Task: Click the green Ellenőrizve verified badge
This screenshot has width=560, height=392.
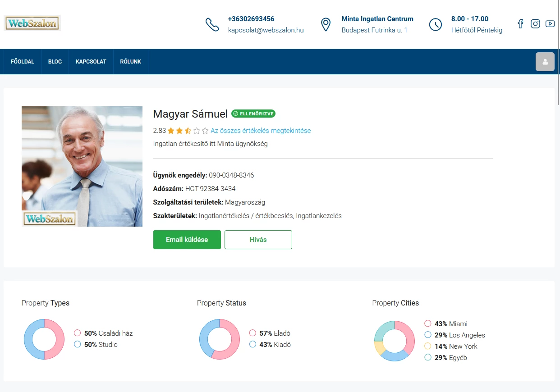Action: [x=253, y=114]
